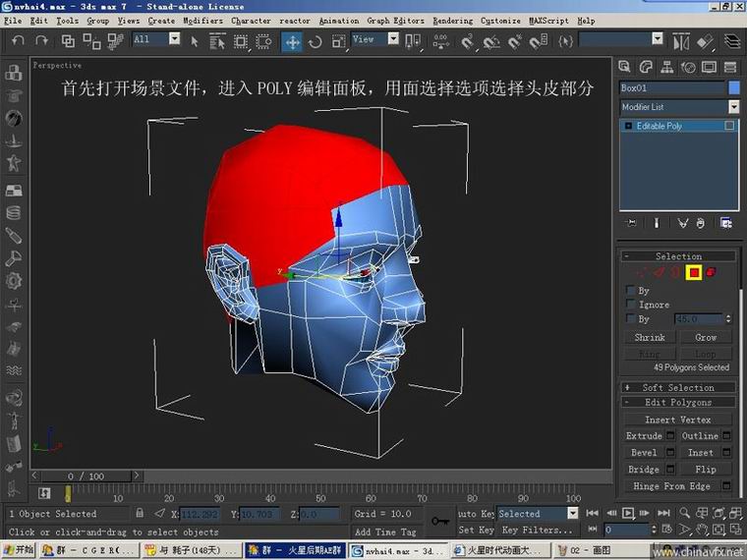
Task: Click the Unlink Selection icon
Action: [x=91, y=41]
